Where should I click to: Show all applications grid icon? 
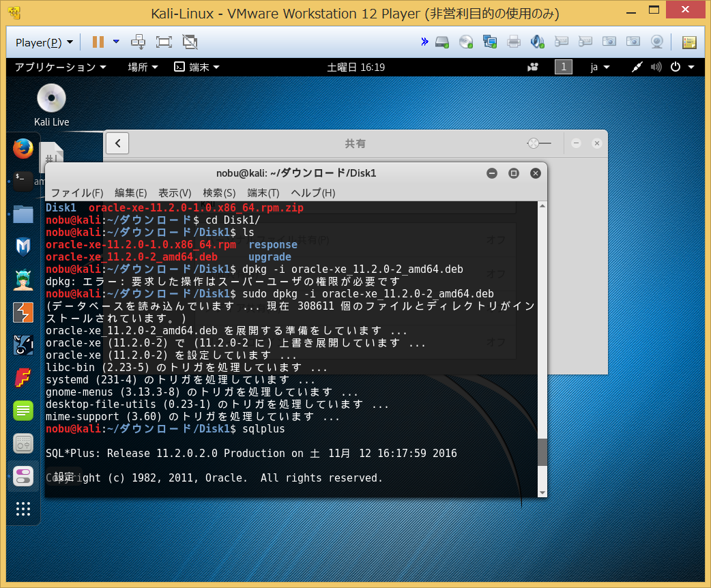coord(23,509)
